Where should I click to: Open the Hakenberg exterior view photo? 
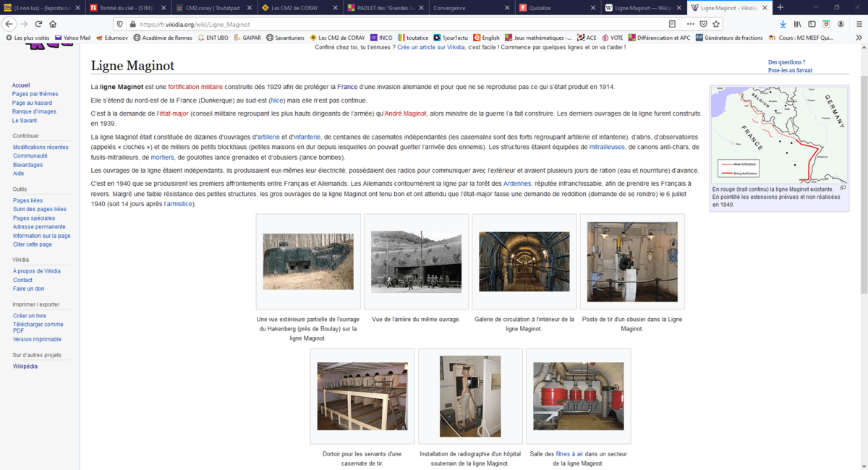[308, 262]
